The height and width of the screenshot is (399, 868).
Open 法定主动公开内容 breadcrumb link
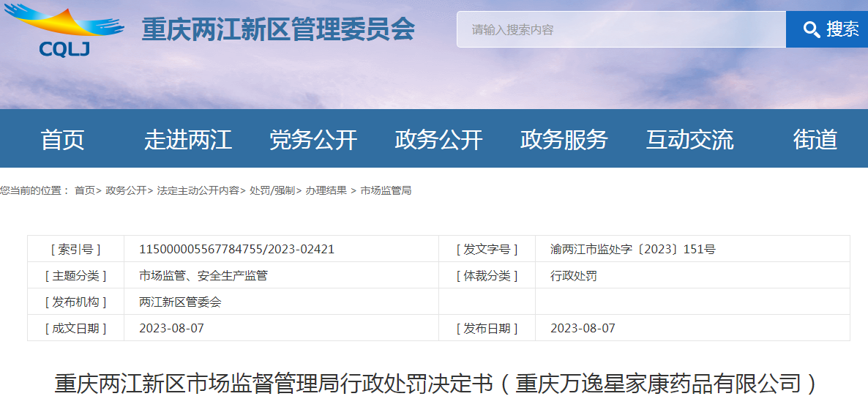tap(198, 190)
